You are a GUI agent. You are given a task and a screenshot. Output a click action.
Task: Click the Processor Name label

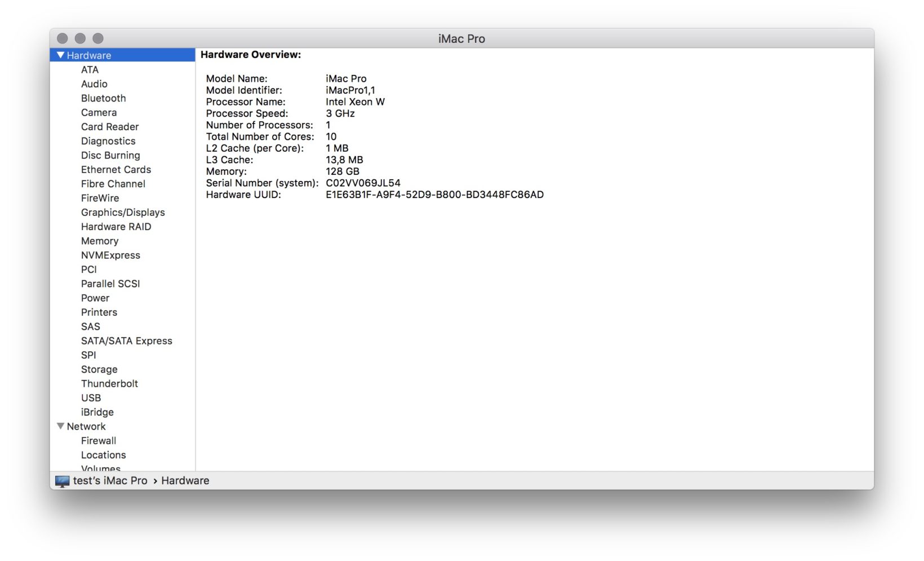pyautogui.click(x=246, y=102)
